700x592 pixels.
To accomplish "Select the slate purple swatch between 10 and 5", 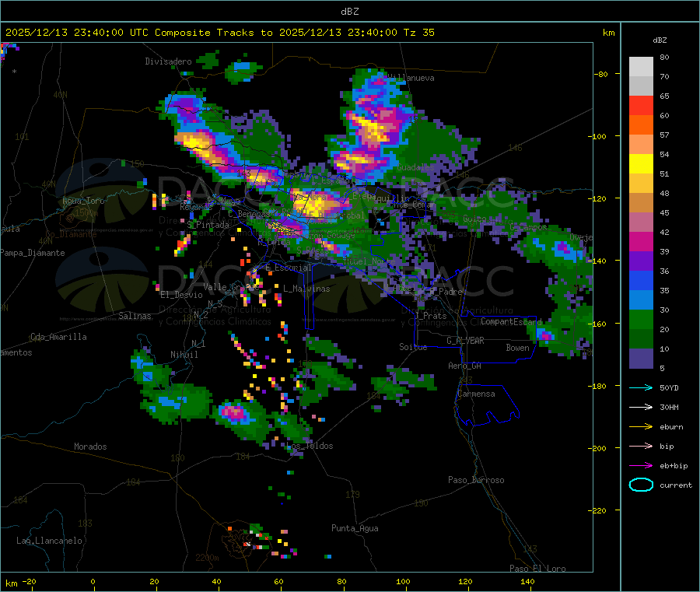I will tap(641, 359).
